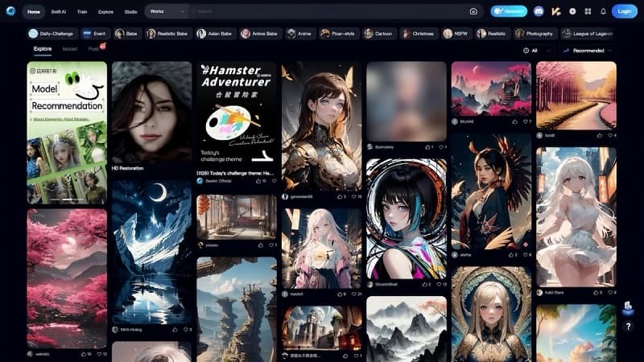Image resolution: width=644 pixels, height=362 pixels.
Task: Open the All time filter dropdown
Action: (x=537, y=51)
